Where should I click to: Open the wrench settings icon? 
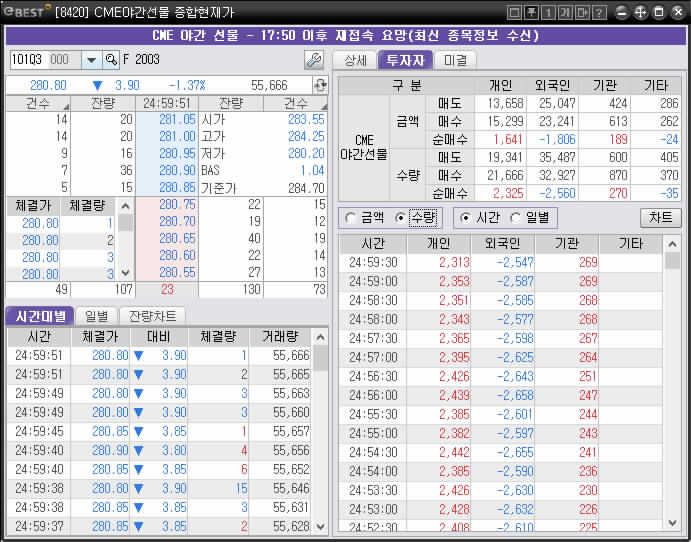click(x=314, y=59)
